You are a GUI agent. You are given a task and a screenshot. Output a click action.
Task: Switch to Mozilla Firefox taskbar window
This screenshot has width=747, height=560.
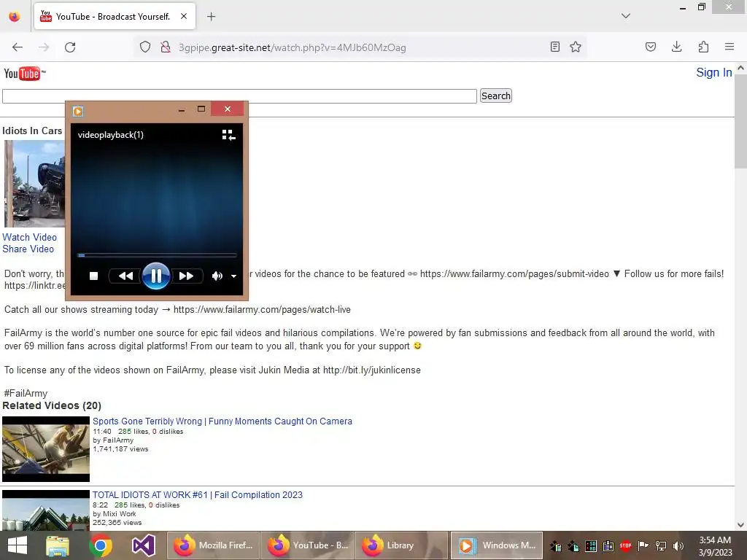(x=213, y=545)
